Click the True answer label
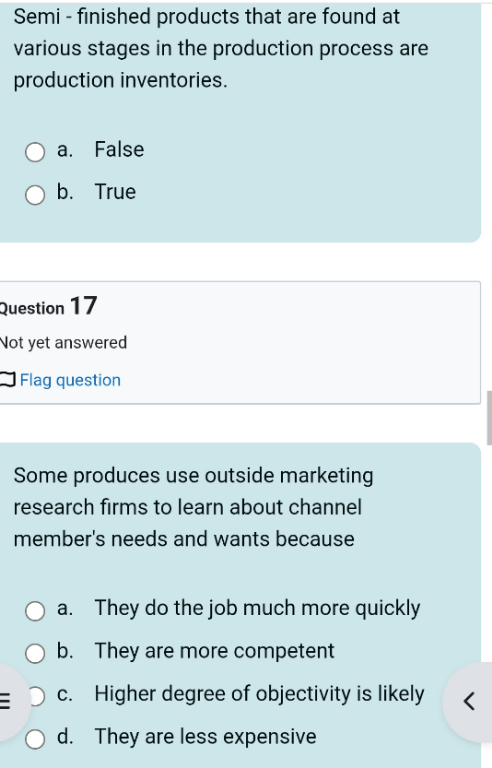492x768 pixels. point(115,192)
